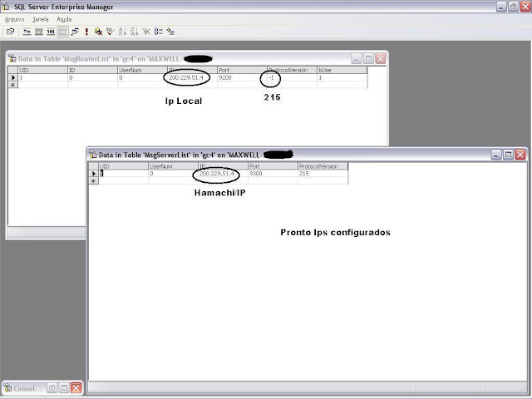The width and height of the screenshot is (532, 399).
Task: Click the Port column header in MsgRouterList
Action: pyautogui.click(x=242, y=70)
